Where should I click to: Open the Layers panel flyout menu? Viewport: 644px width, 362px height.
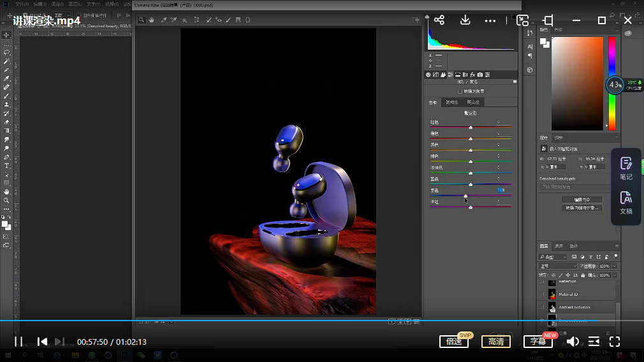tap(617, 246)
